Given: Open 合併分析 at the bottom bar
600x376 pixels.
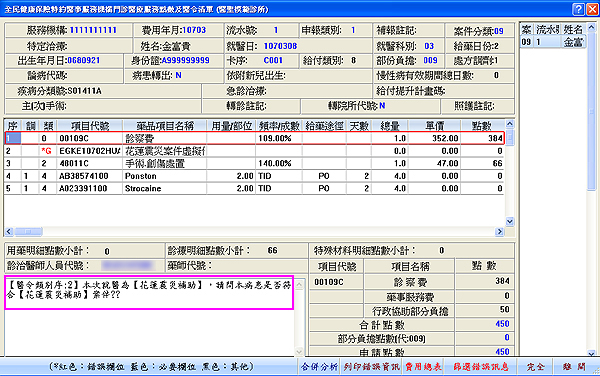Looking at the screenshot, I should (319, 367).
